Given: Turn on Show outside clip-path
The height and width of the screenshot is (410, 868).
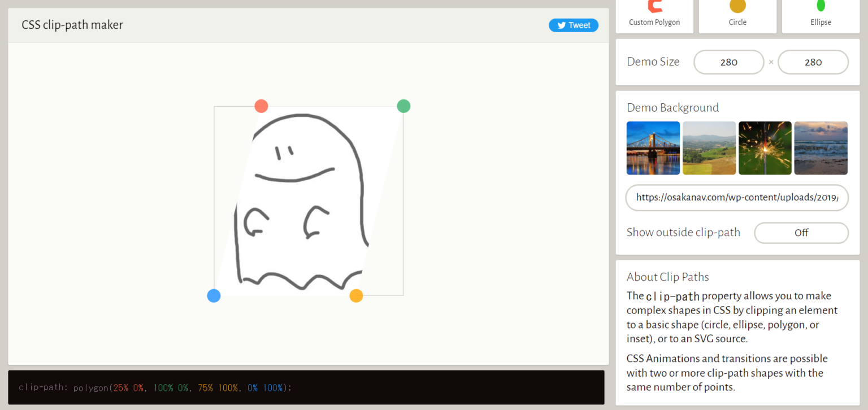Looking at the screenshot, I should click(801, 233).
